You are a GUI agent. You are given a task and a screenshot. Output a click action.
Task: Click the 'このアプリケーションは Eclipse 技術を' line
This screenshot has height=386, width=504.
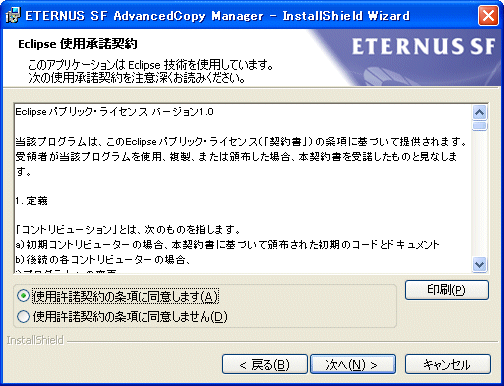click(x=151, y=65)
